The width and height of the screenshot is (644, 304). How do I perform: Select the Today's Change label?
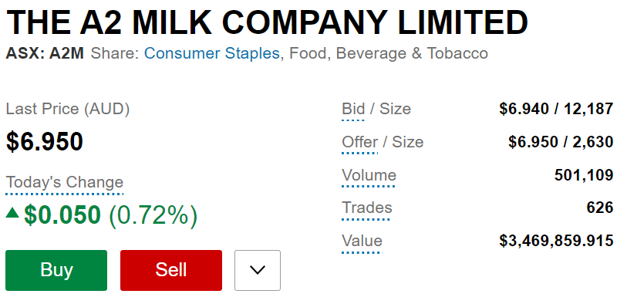click(65, 182)
